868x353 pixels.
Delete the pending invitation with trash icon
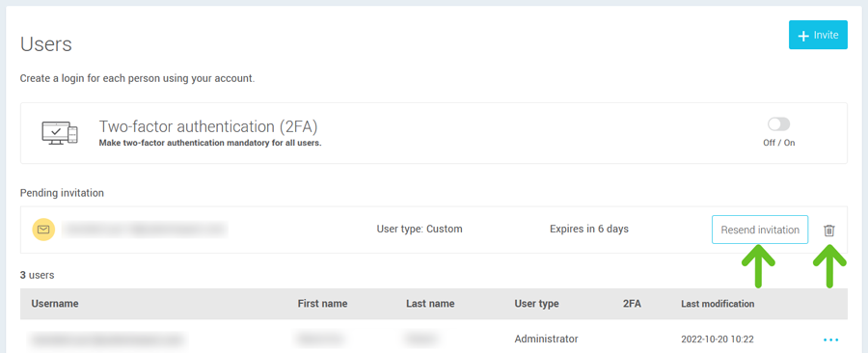click(x=828, y=231)
